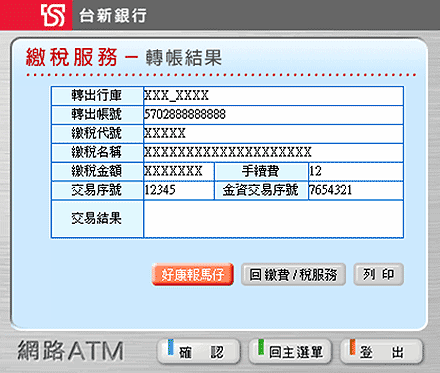Return to main menu via 回主選單

coord(290,351)
